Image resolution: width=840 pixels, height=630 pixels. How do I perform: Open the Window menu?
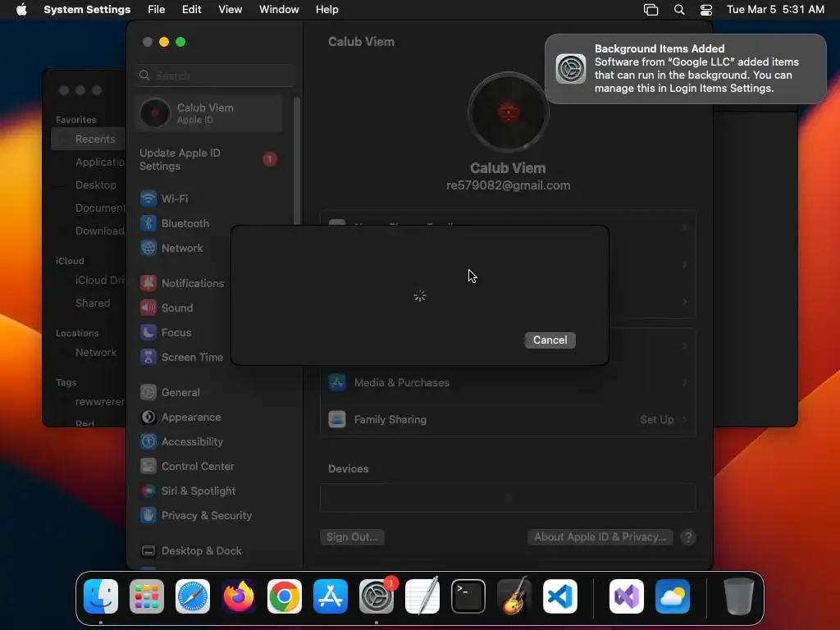point(279,10)
